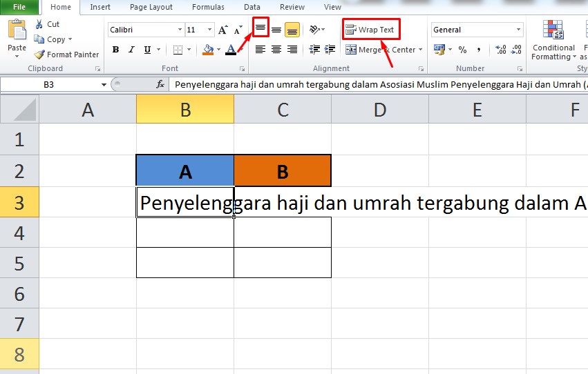Click the Insert Function fx icon
Screen dimensions: 588x374
[x=160, y=85]
